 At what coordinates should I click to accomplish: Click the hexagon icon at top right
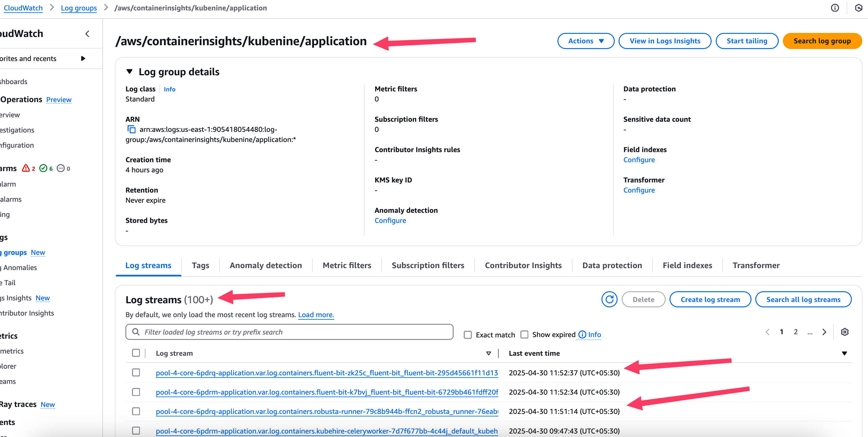[858, 8]
